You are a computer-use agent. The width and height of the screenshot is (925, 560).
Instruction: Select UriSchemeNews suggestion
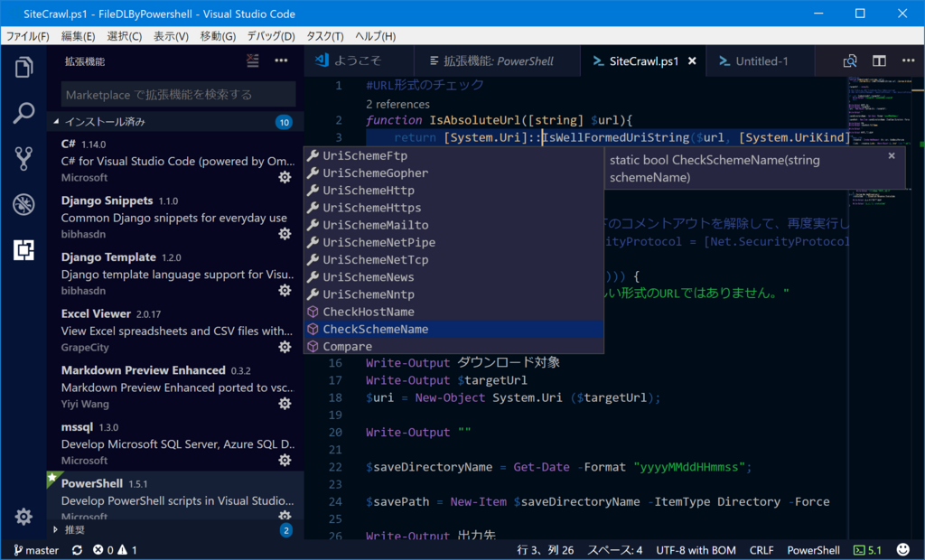click(x=453, y=276)
